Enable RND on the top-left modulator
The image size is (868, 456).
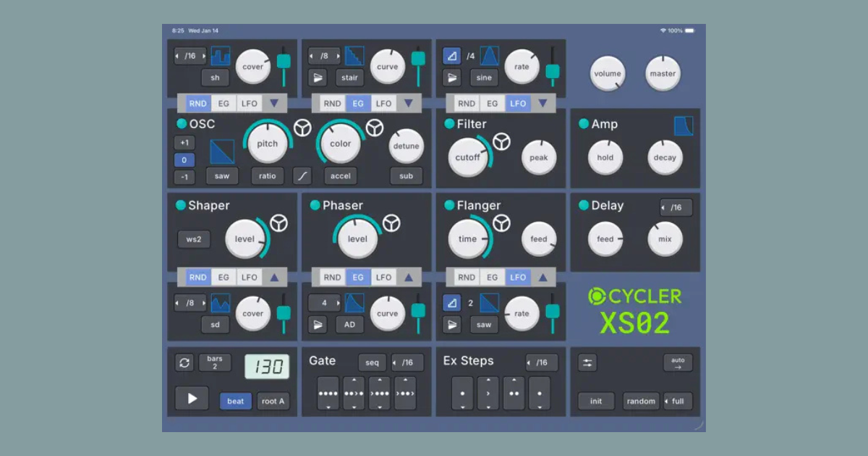[x=197, y=103]
